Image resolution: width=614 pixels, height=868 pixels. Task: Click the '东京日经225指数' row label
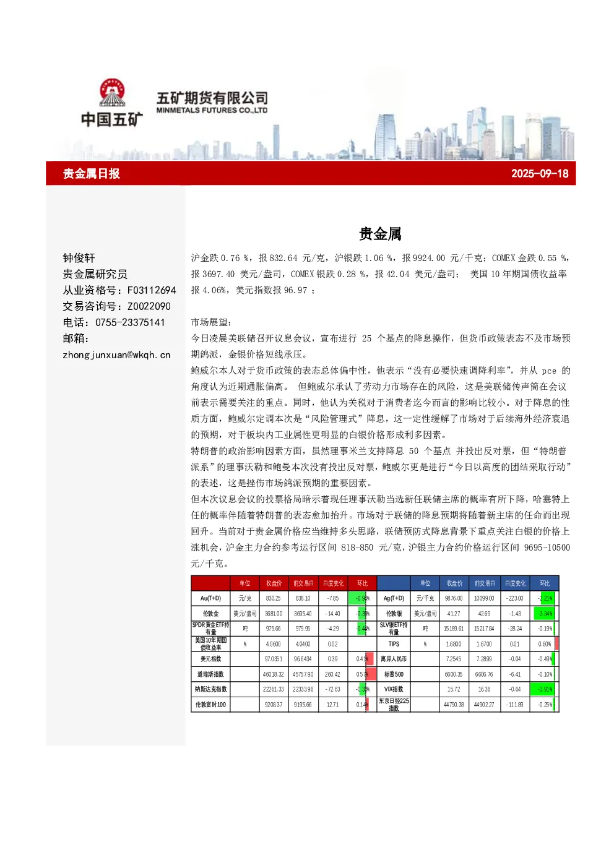coord(394,705)
